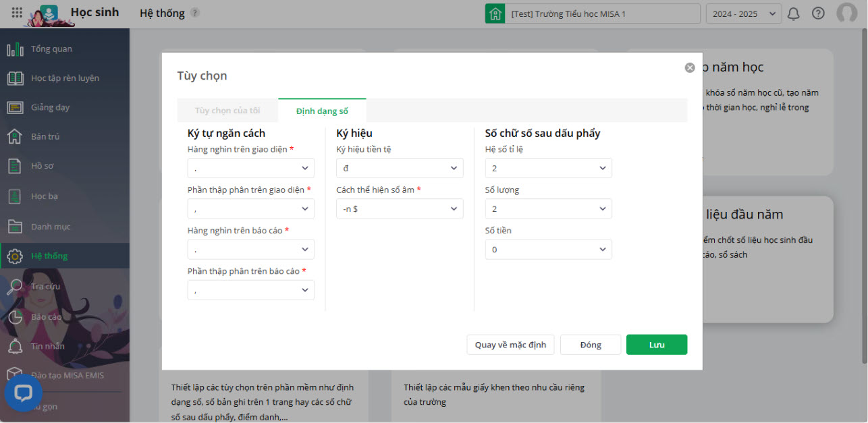Open the Hệ số tỉ lệ dropdown
This screenshot has height=423, width=868.
coord(548,168)
